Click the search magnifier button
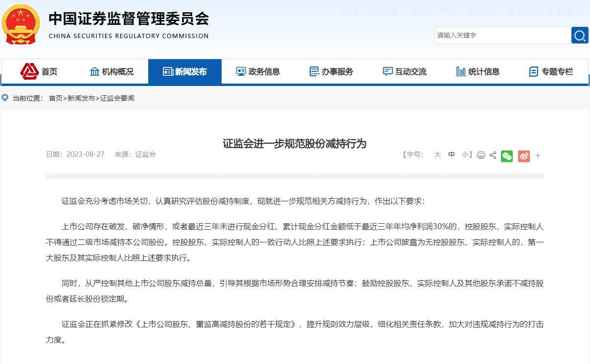This screenshot has height=364, width=590. (x=580, y=35)
